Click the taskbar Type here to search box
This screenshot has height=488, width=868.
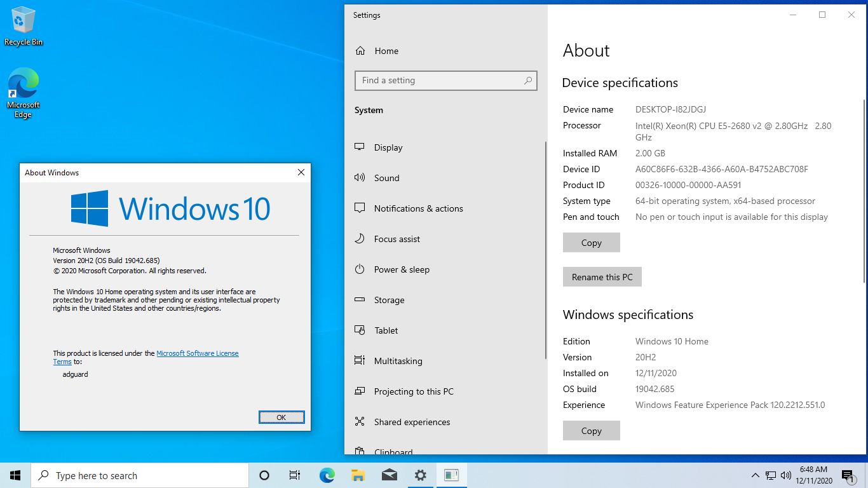140,475
